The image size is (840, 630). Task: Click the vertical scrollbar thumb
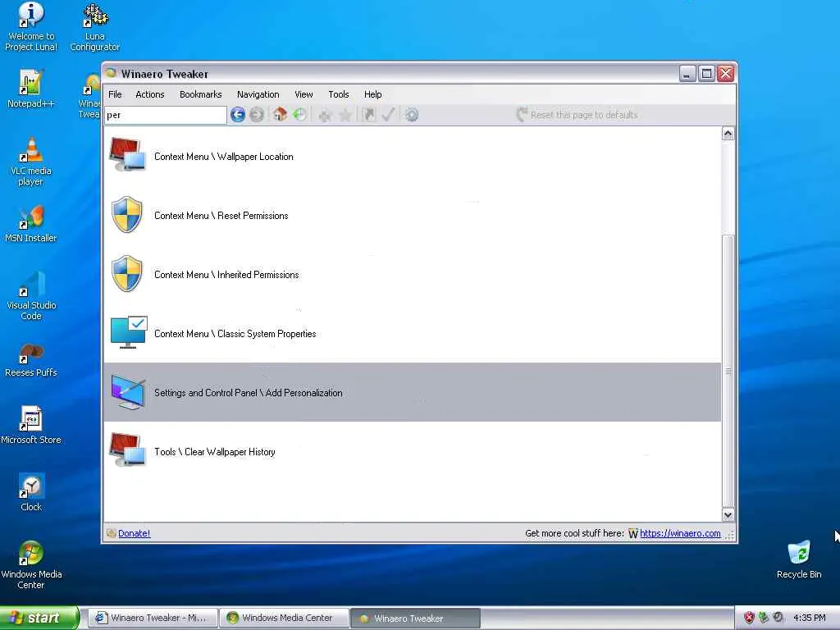(x=728, y=371)
